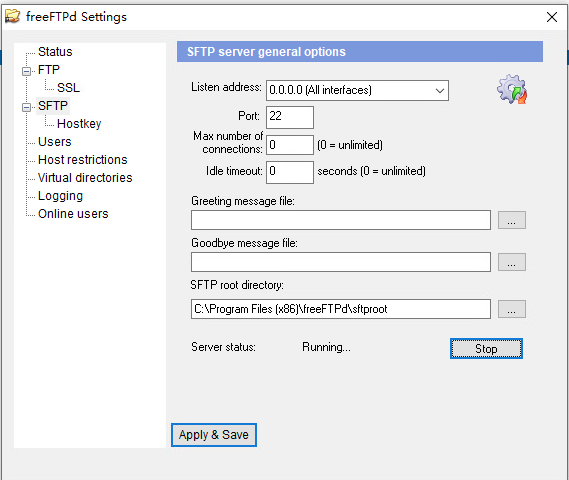This screenshot has height=480, width=569.
Task: Open the Users settings page
Action: pyautogui.click(x=55, y=142)
